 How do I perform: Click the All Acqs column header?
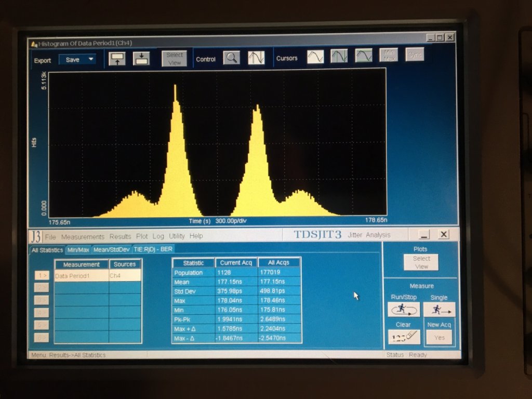pyautogui.click(x=279, y=262)
